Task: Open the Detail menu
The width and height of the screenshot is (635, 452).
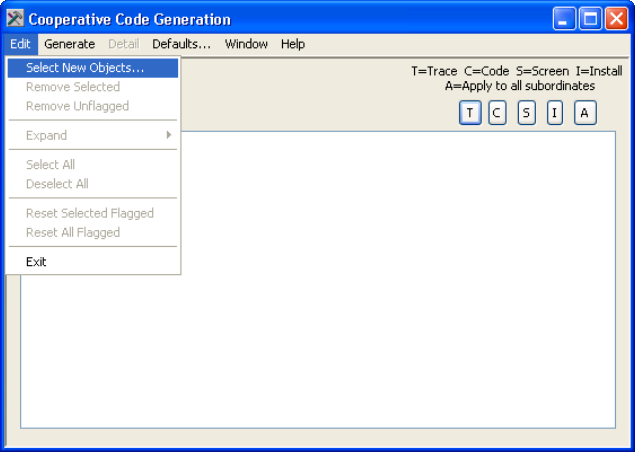Action: tap(124, 44)
